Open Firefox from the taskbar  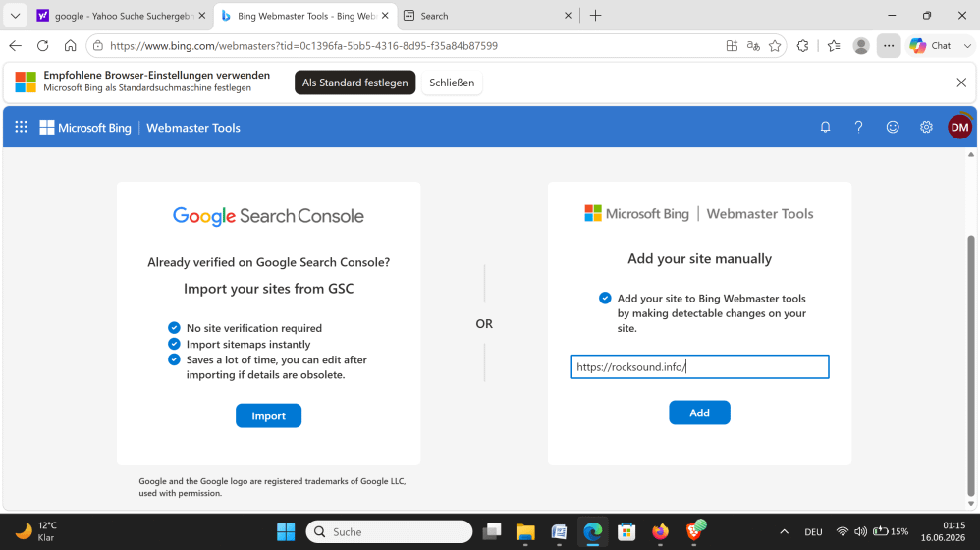pyautogui.click(x=660, y=532)
